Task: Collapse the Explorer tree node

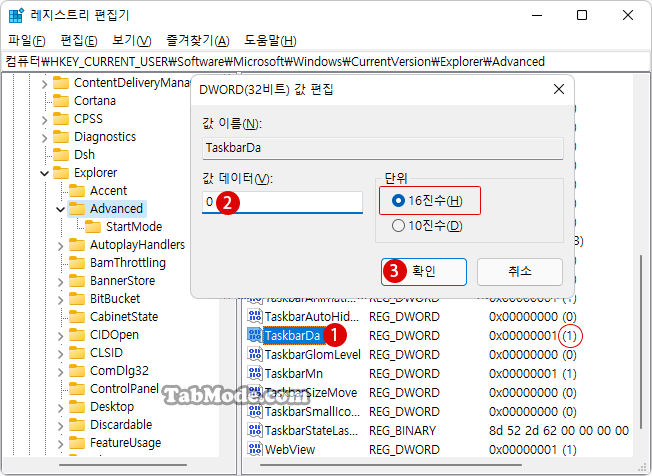Action: click(44, 173)
